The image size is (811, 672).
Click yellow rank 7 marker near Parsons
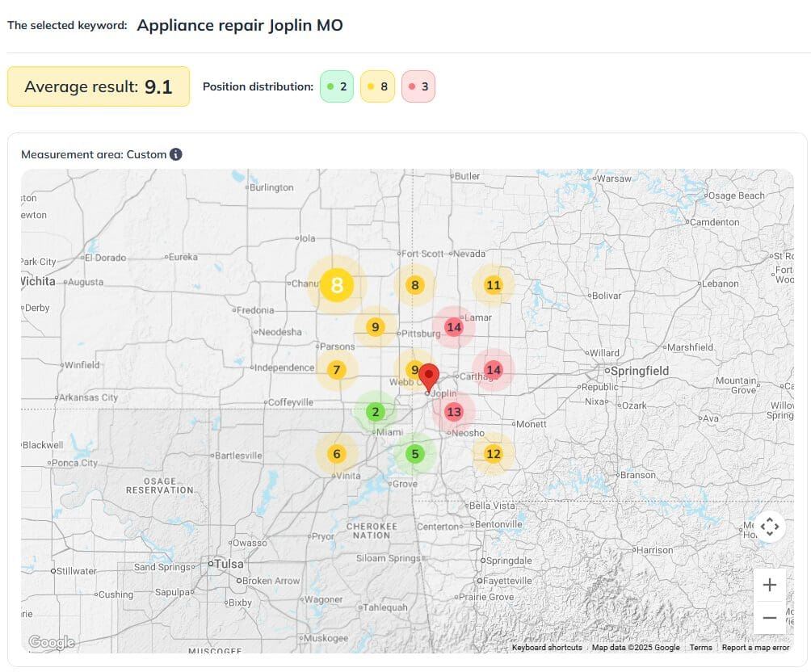(x=337, y=370)
